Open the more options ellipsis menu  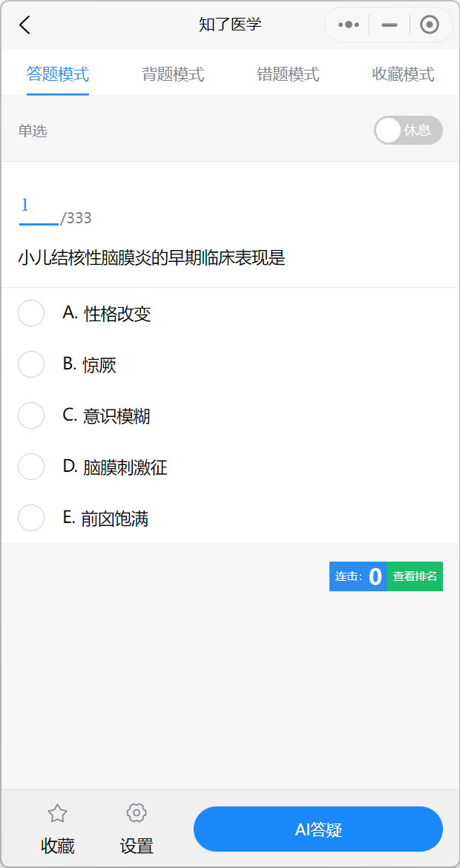pyautogui.click(x=347, y=24)
